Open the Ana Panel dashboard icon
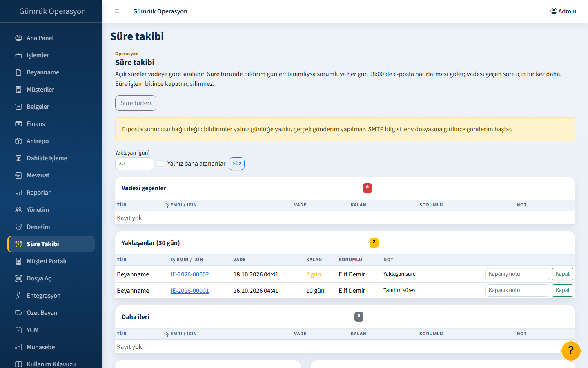 click(x=18, y=38)
